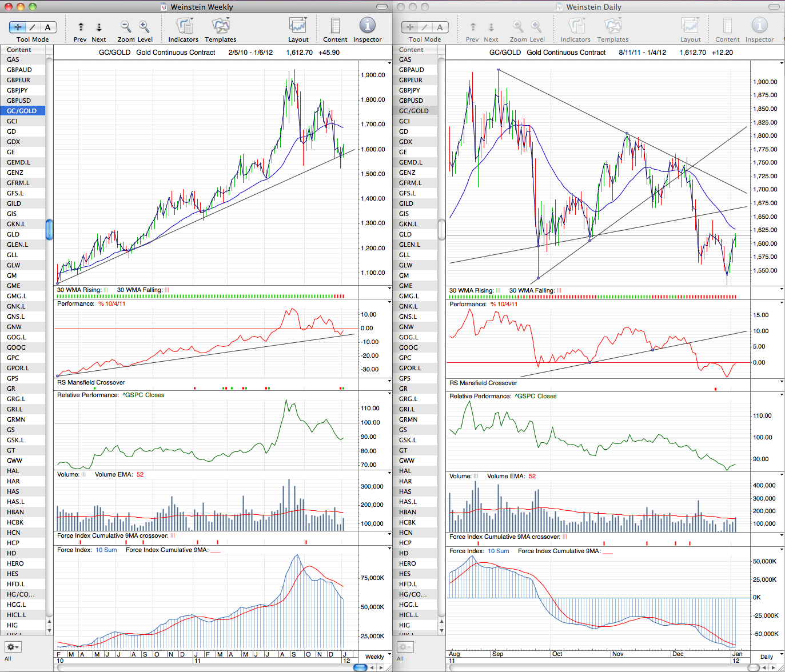
Task: Select GDX symbol in Weekly list
Action: [22, 142]
